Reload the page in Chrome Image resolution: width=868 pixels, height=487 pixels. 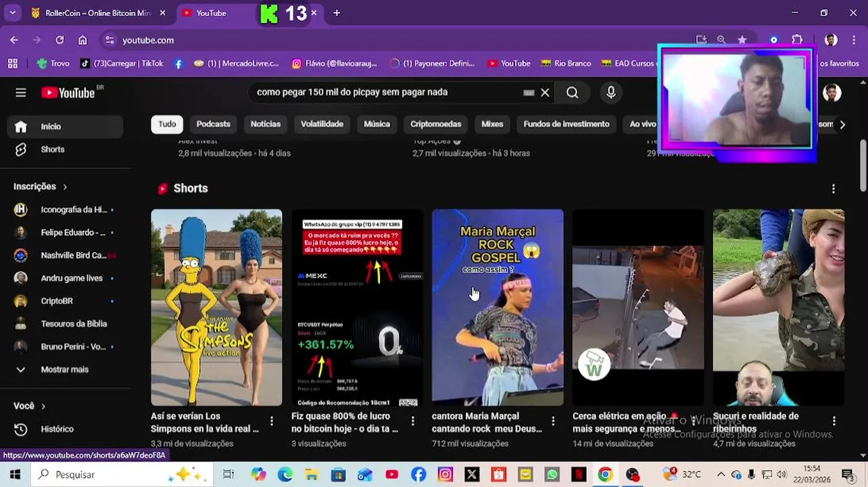59,40
